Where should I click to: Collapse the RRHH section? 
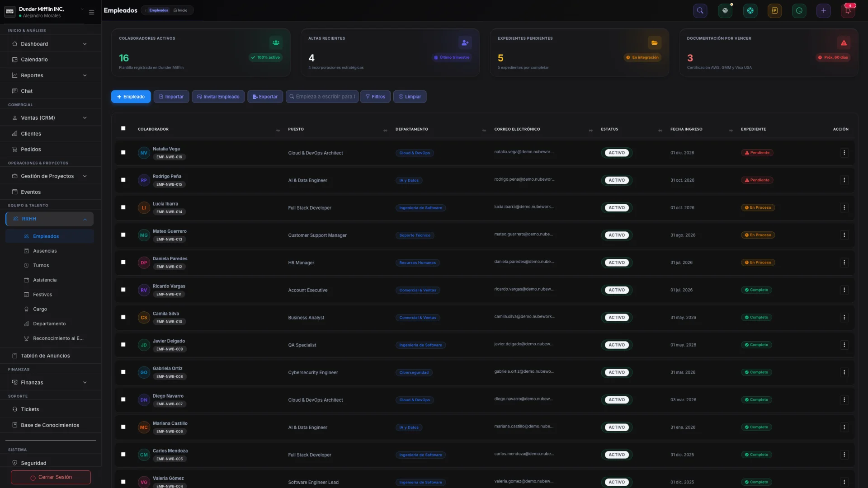coord(50,219)
